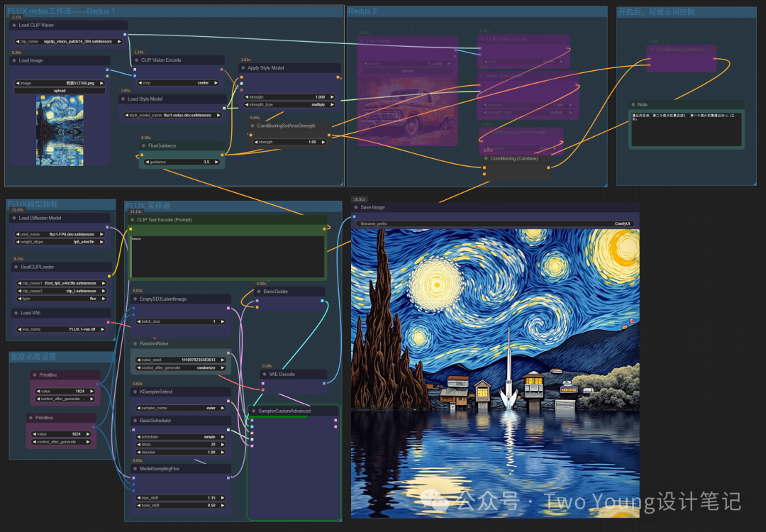The width and height of the screenshot is (766, 532).
Task: Toggle collapse of the ModelSamplingFlux node
Action: [x=135, y=468]
